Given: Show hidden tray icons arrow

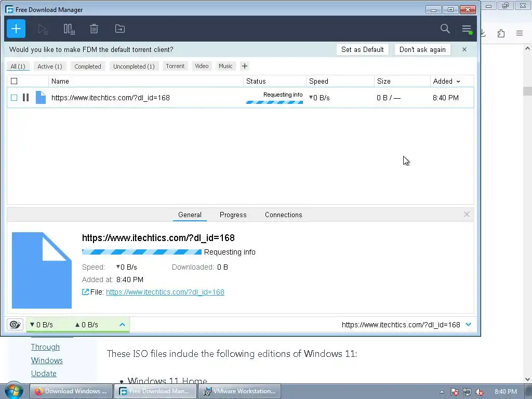Looking at the screenshot, I should coord(442,392).
